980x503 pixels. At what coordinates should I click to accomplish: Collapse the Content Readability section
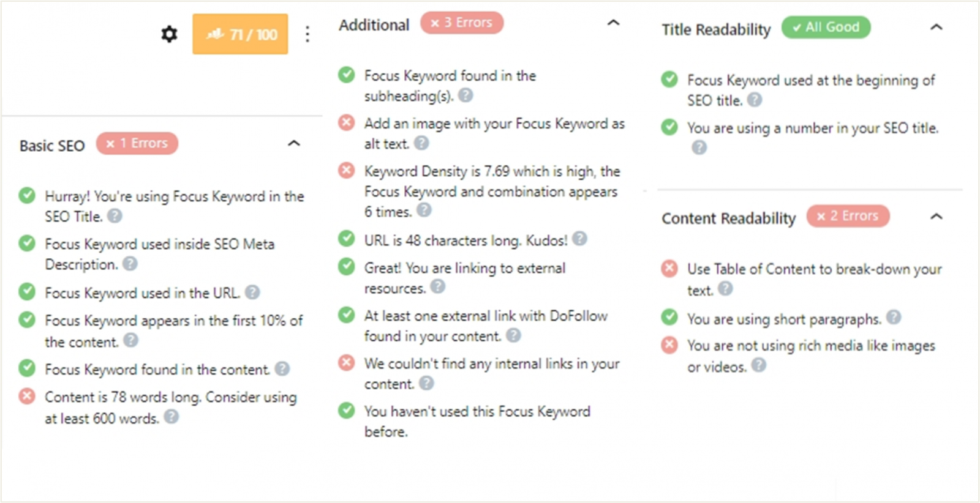tap(936, 216)
